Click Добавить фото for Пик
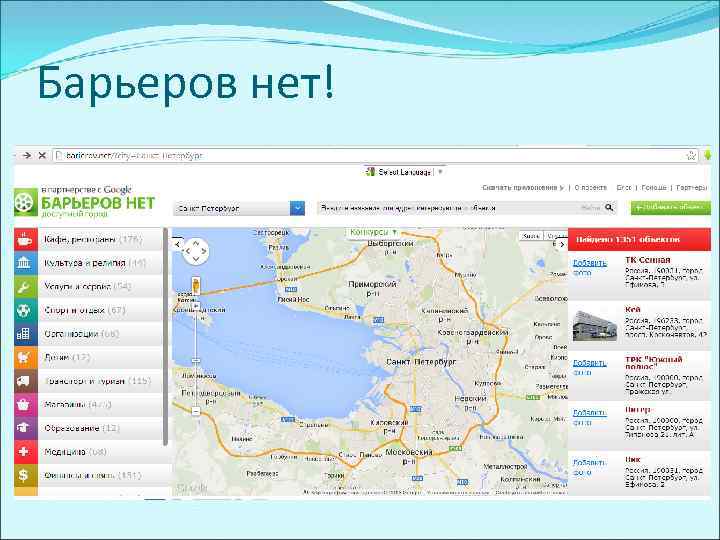 [590, 467]
